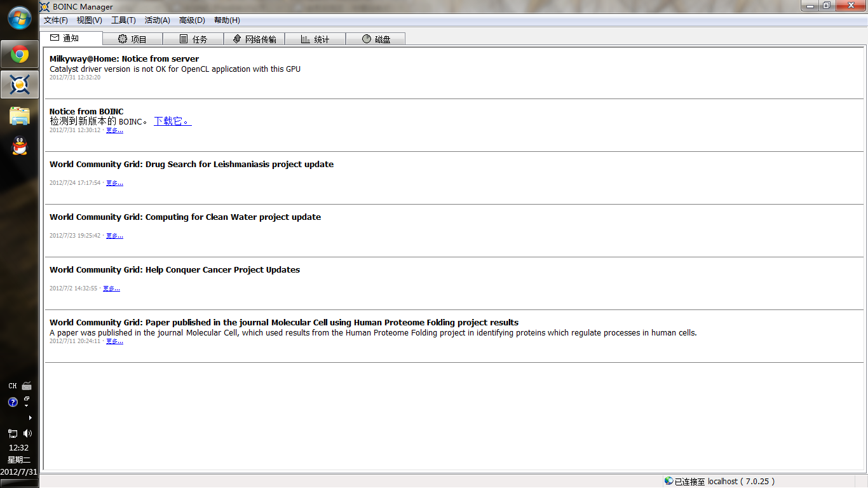This screenshot has width=868, height=488.
Task: Show hidden tray icons arrow
Action: [x=30, y=417]
